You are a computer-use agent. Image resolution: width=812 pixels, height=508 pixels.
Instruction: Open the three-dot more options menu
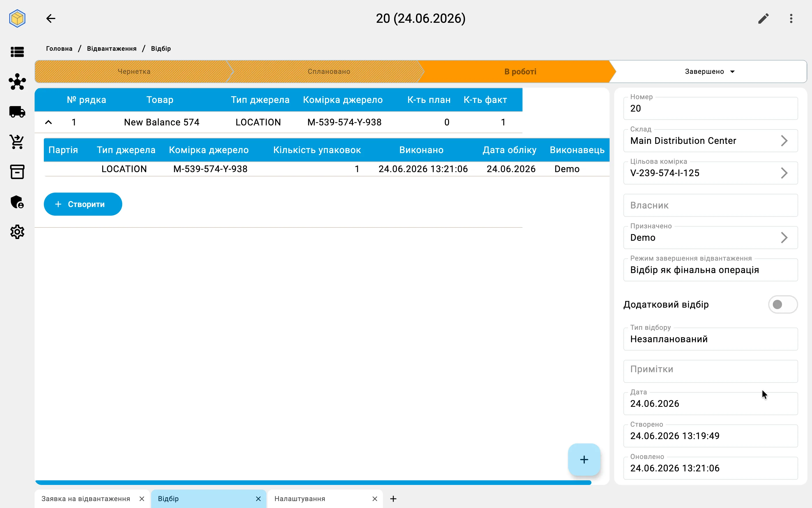click(791, 18)
